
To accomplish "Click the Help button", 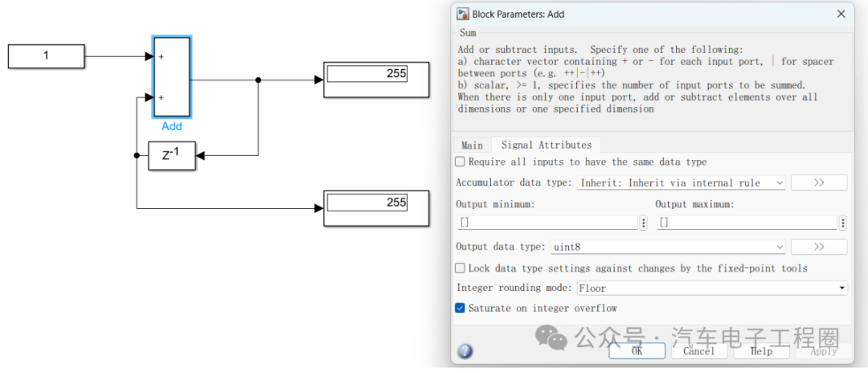I will pos(762,350).
